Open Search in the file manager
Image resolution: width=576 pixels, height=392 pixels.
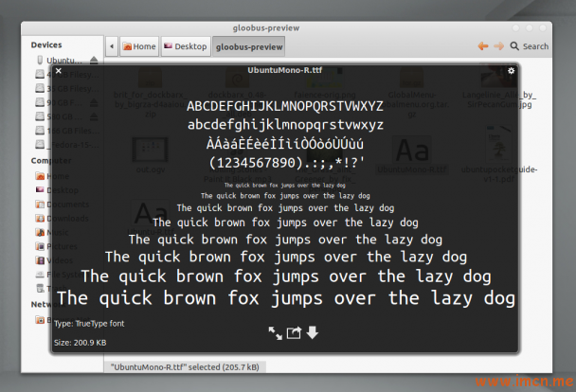530,46
